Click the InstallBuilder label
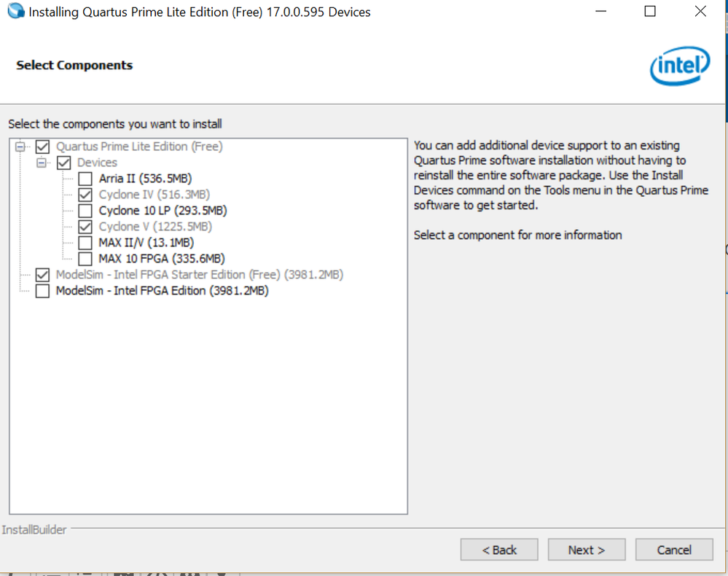 [34, 529]
